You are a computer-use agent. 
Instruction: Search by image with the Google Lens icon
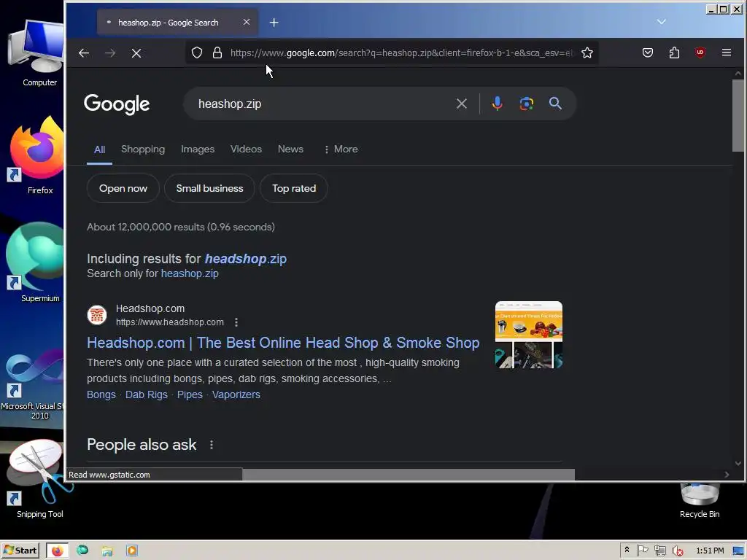[x=527, y=104]
